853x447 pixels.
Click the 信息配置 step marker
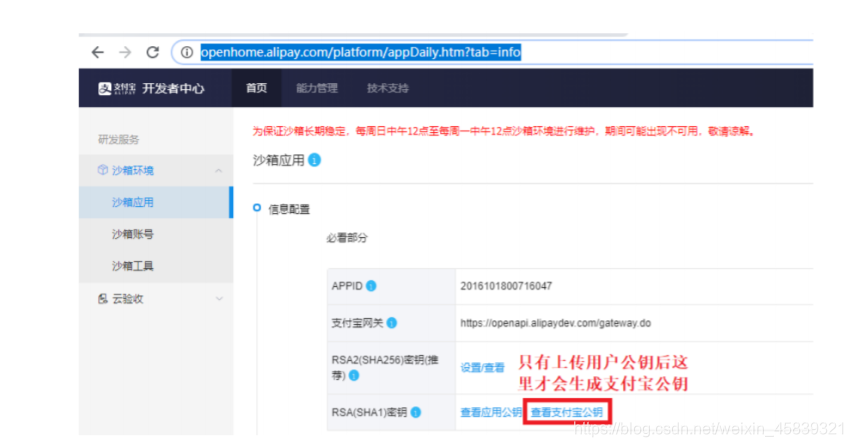[x=257, y=208]
